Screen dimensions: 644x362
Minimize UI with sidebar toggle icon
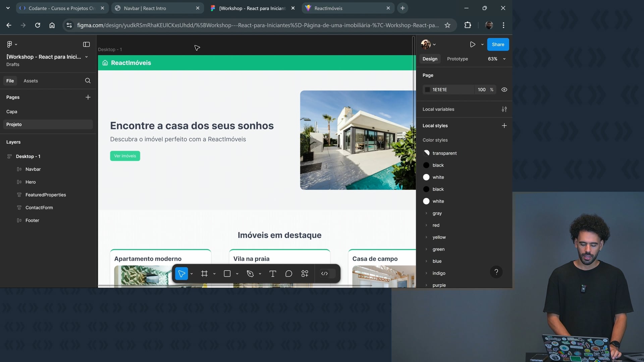point(86,44)
